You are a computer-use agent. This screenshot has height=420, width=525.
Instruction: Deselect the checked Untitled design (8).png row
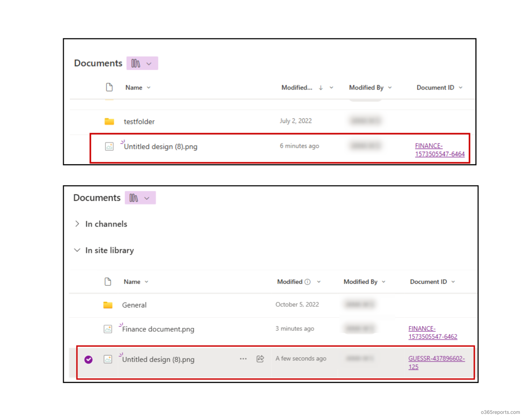click(x=89, y=360)
